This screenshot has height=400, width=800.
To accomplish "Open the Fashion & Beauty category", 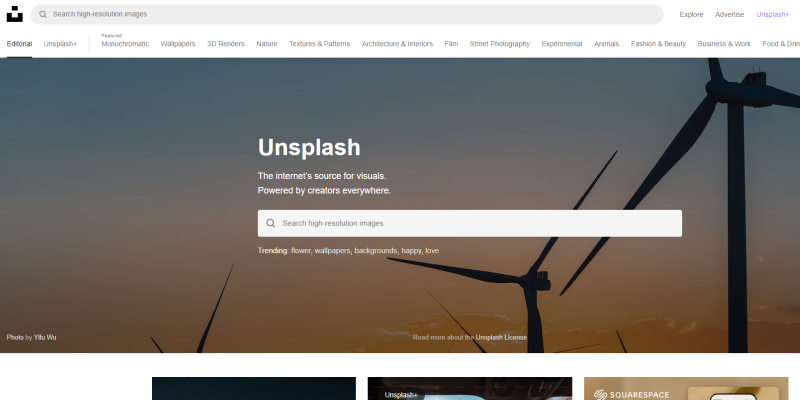I will (658, 44).
